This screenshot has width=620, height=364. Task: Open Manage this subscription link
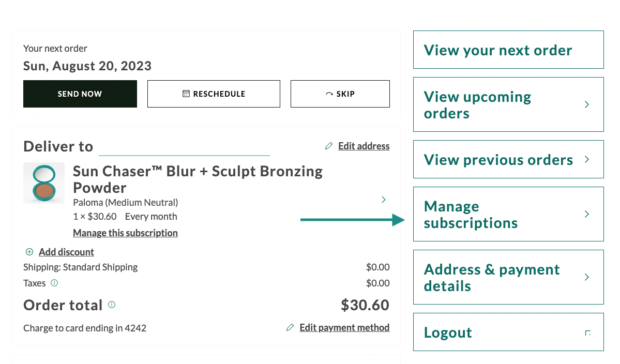pos(125,233)
